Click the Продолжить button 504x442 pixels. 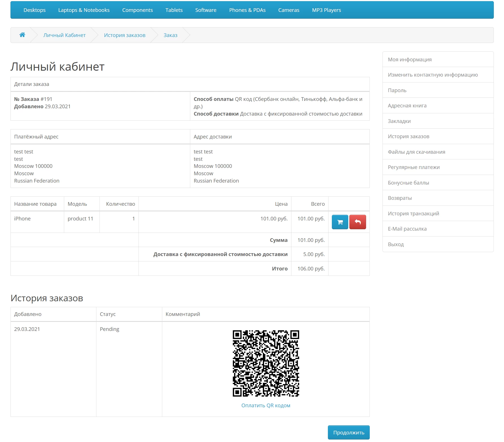click(349, 432)
